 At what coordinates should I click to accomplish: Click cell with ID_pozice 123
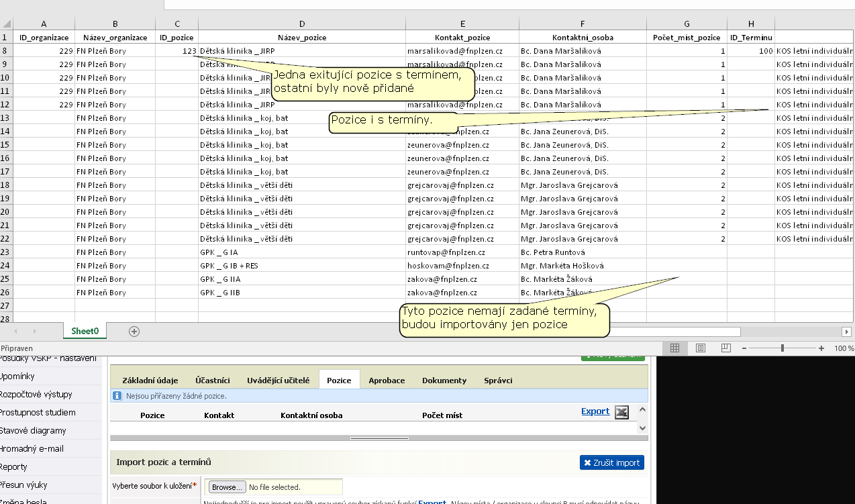pos(177,50)
